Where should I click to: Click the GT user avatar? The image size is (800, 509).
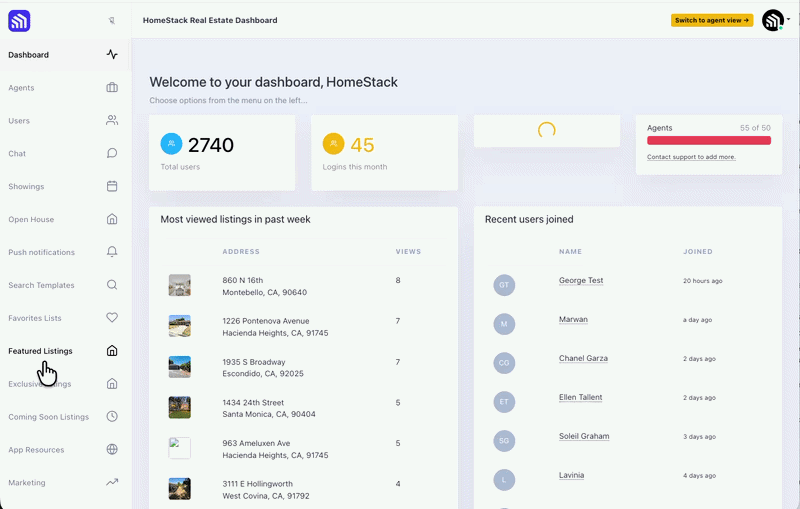click(504, 285)
